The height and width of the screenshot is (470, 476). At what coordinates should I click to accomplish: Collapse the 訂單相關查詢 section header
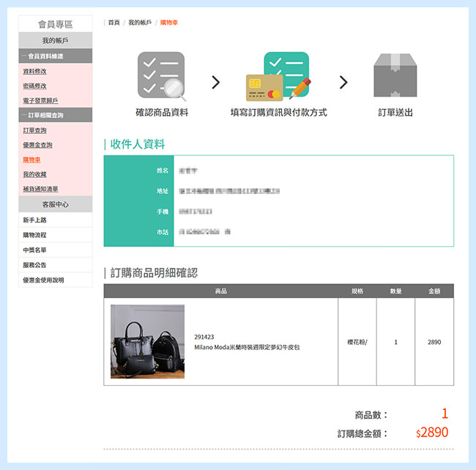pyautogui.click(x=56, y=115)
